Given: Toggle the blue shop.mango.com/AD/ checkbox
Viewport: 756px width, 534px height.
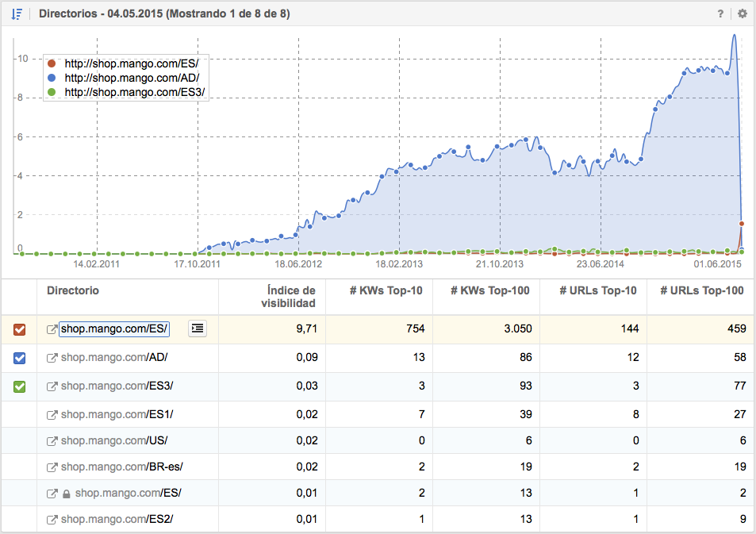Looking at the screenshot, I should pyautogui.click(x=20, y=358).
